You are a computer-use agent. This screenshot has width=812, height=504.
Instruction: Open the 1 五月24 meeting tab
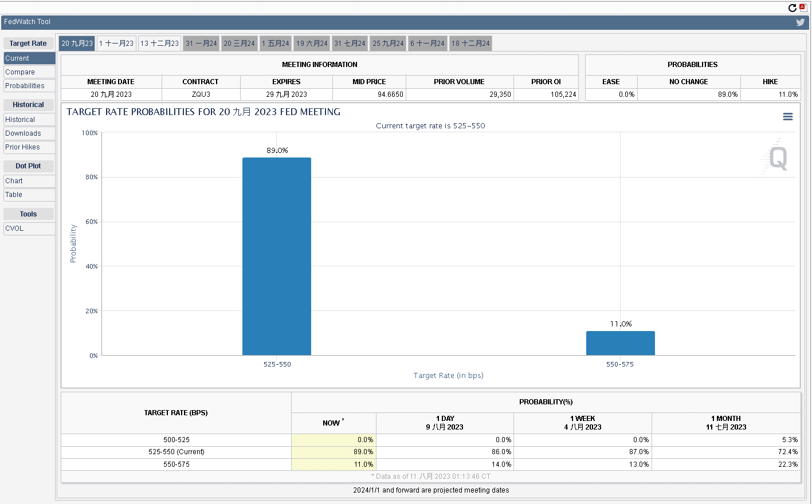[x=275, y=44]
